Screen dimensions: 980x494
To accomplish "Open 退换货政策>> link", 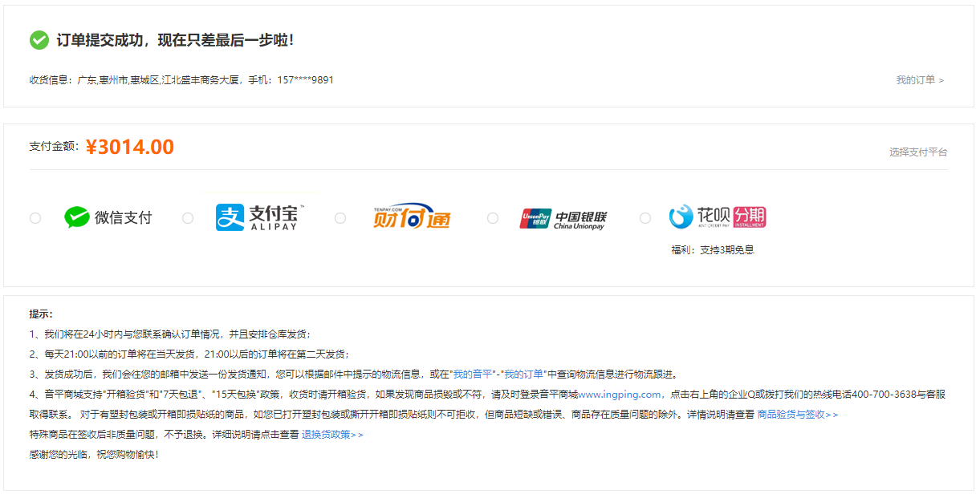I will pyautogui.click(x=332, y=435).
